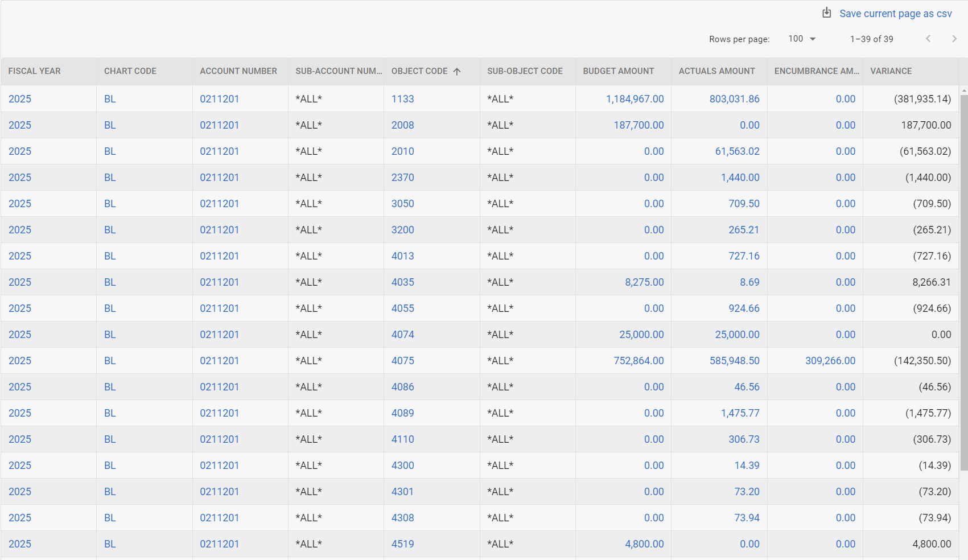Open object code 4519 link
The width and height of the screenshot is (968, 560).
(402, 544)
